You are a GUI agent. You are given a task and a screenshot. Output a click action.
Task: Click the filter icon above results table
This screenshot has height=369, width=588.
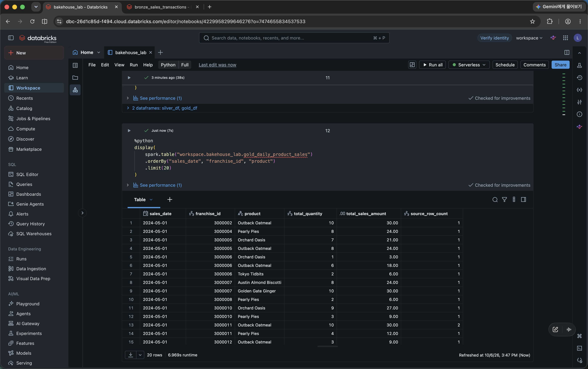pos(504,200)
